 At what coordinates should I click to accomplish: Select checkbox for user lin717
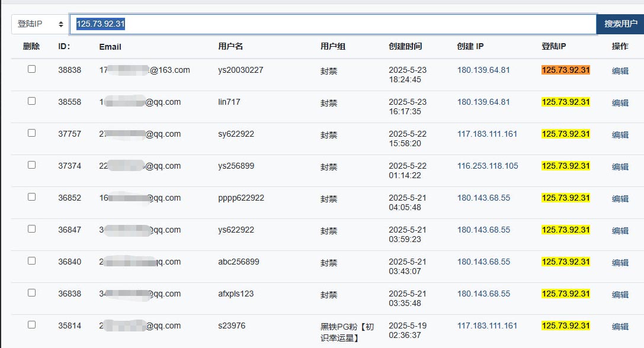tap(31, 101)
